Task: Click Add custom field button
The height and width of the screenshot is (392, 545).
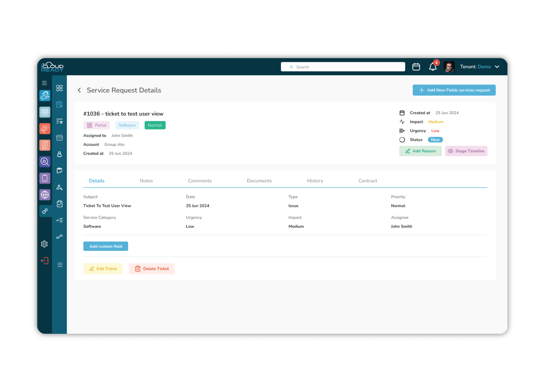Action: [106, 246]
